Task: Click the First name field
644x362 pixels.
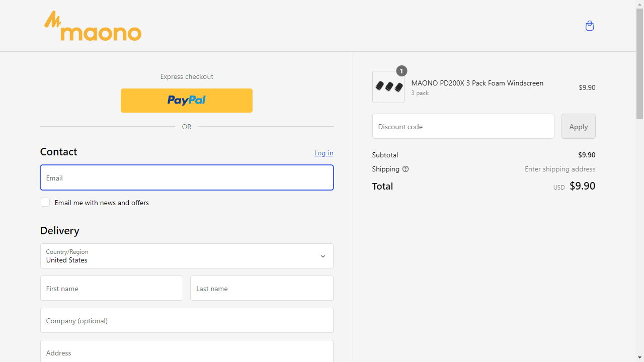Action: (112, 288)
